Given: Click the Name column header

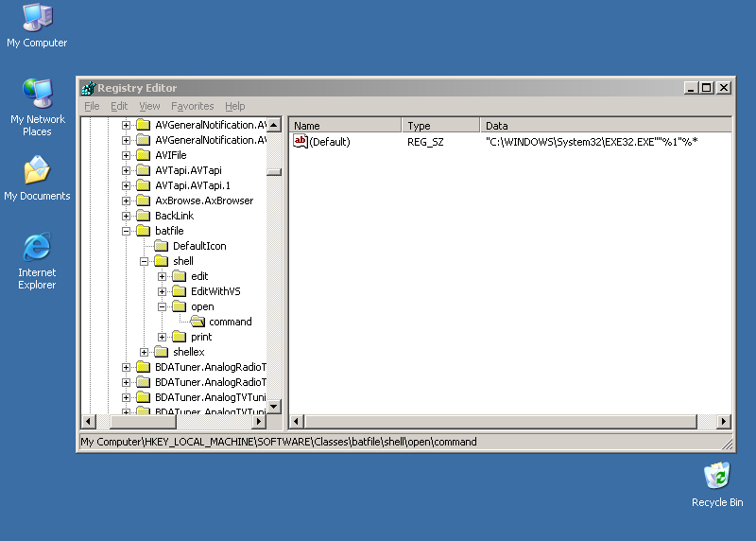Looking at the screenshot, I should tap(346, 126).
